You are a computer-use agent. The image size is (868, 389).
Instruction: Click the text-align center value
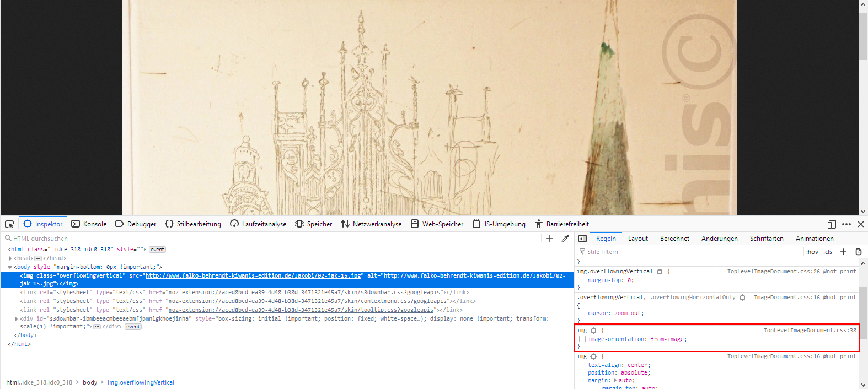[637, 365]
